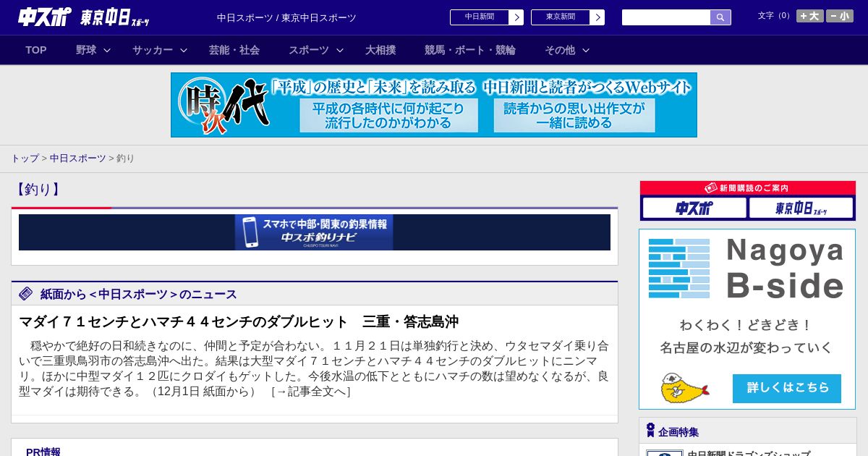Increase text size with ＋大 button

[809, 16]
